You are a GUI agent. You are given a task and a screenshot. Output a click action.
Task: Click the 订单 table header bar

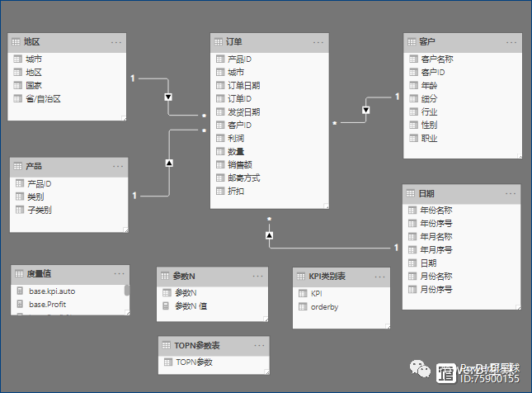click(x=270, y=42)
